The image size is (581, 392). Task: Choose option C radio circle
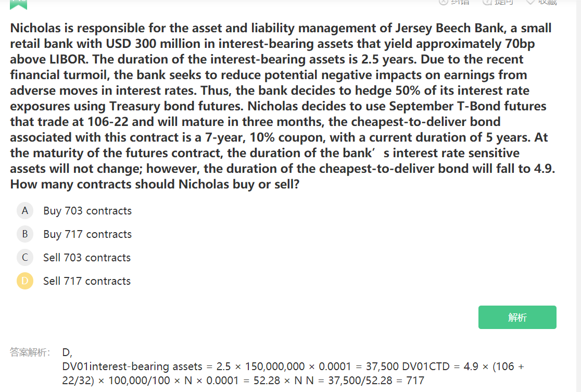(24, 258)
